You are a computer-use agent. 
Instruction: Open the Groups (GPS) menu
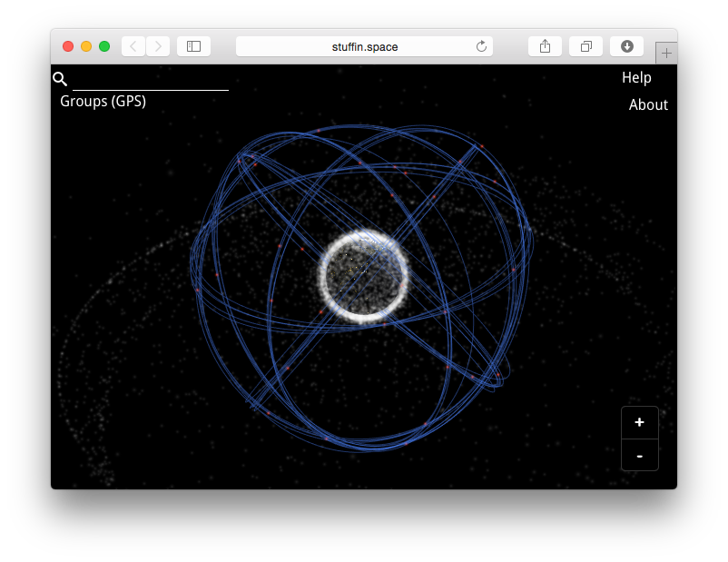coord(103,101)
